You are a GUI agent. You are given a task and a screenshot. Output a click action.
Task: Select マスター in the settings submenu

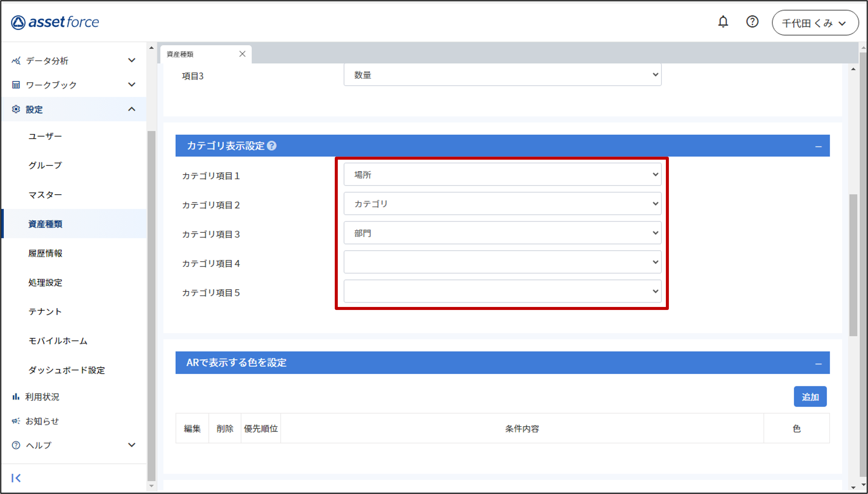click(45, 195)
